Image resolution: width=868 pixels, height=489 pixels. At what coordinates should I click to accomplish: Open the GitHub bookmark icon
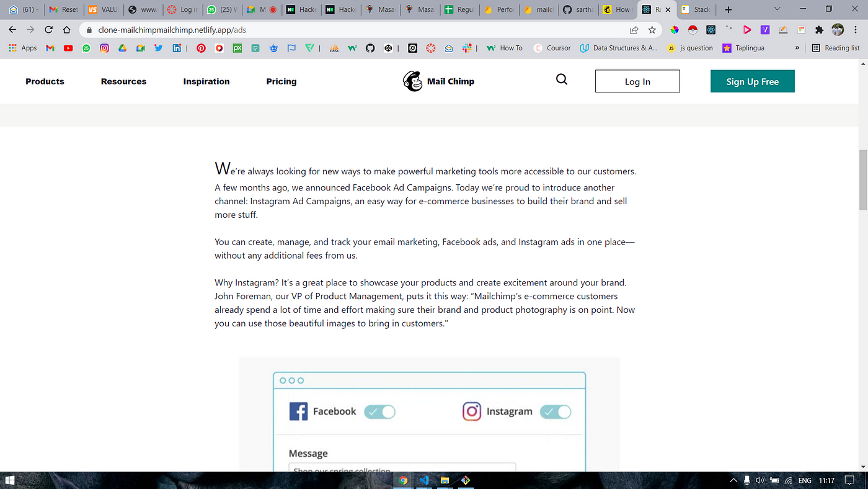pos(370,48)
